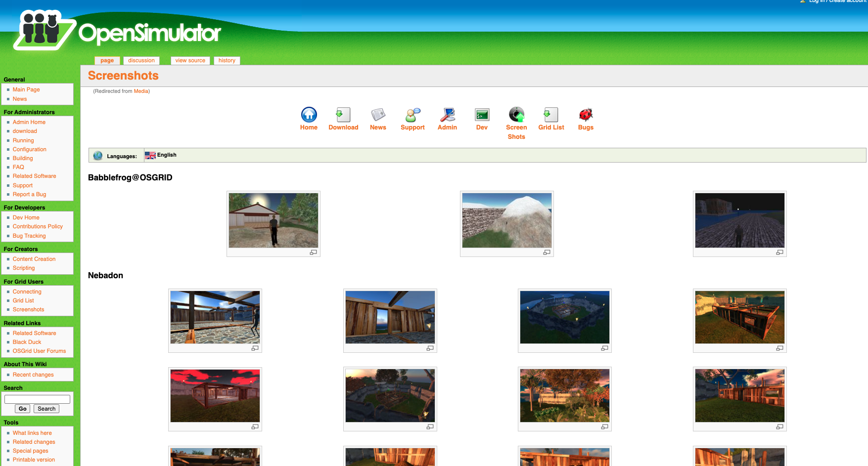Open the Scripting link

(x=24, y=268)
